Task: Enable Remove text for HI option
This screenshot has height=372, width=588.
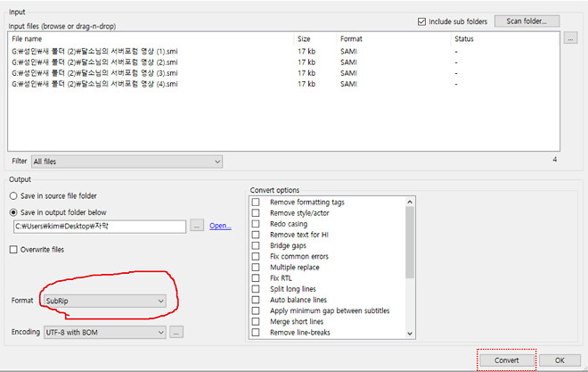Action: tap(256, 235)
